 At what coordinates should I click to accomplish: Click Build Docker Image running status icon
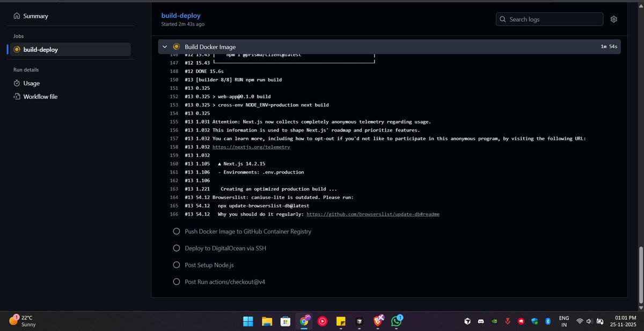[x=176, y=47]
